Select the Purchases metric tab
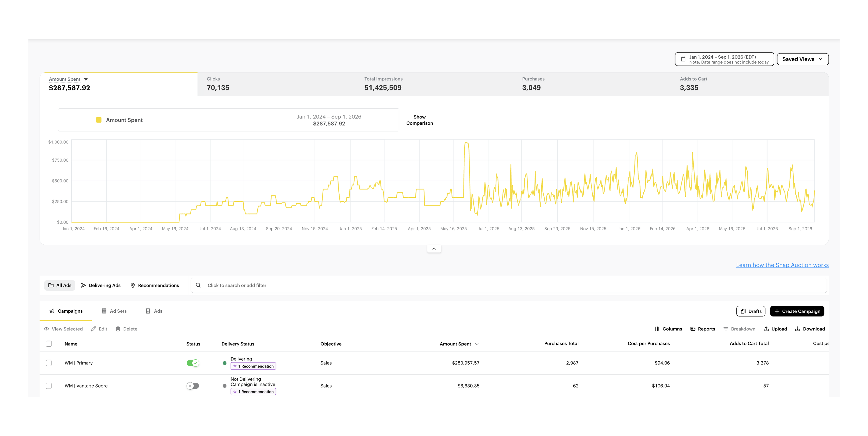868x436 pixels. 592,84
